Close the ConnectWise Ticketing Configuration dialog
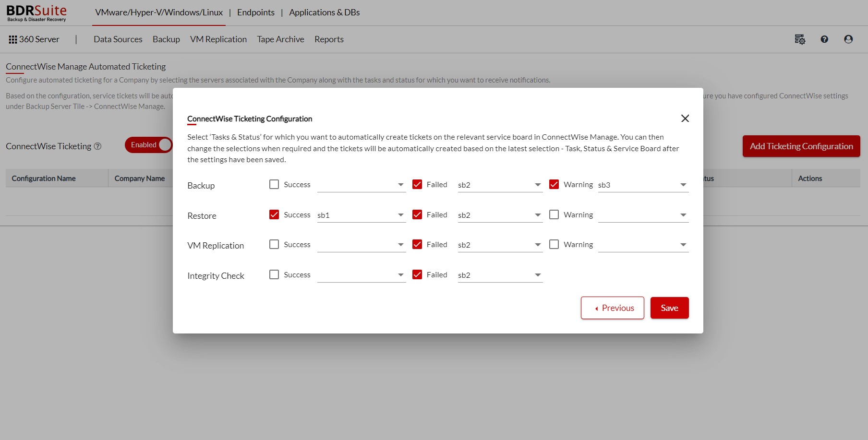The image size is (868, 440). 685,119
